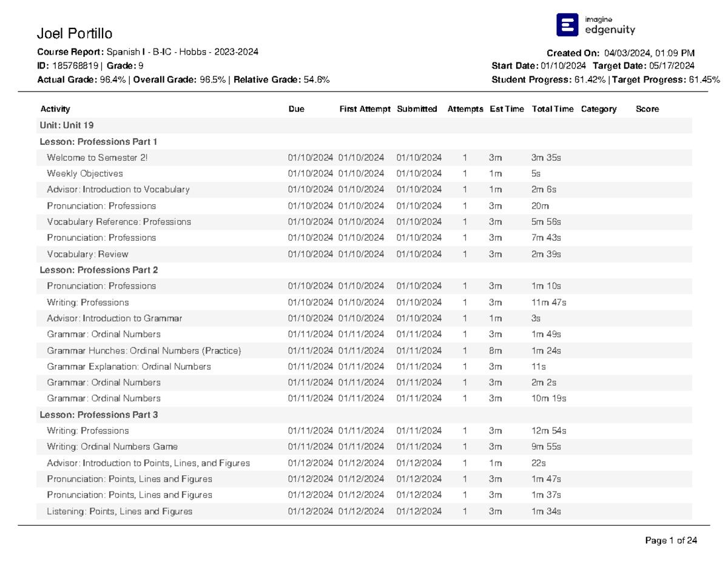Select the Writing: Ordinal Numbers Game row
The width and height of the screenshot is (728, 562).
point(112,446)
